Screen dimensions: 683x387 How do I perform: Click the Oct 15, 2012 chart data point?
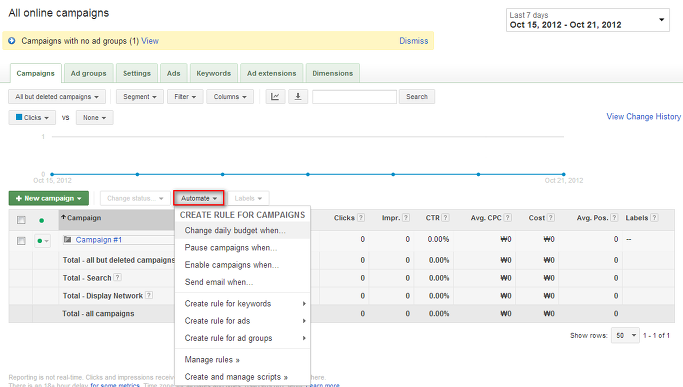tap(52, 174)
